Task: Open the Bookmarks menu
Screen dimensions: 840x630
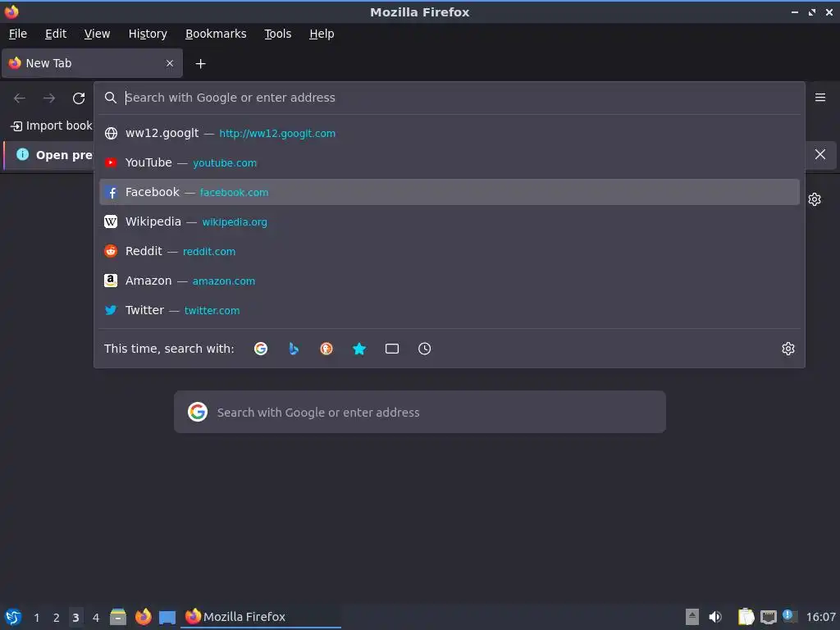Action: pyautogui.click(x=216, y=34)
